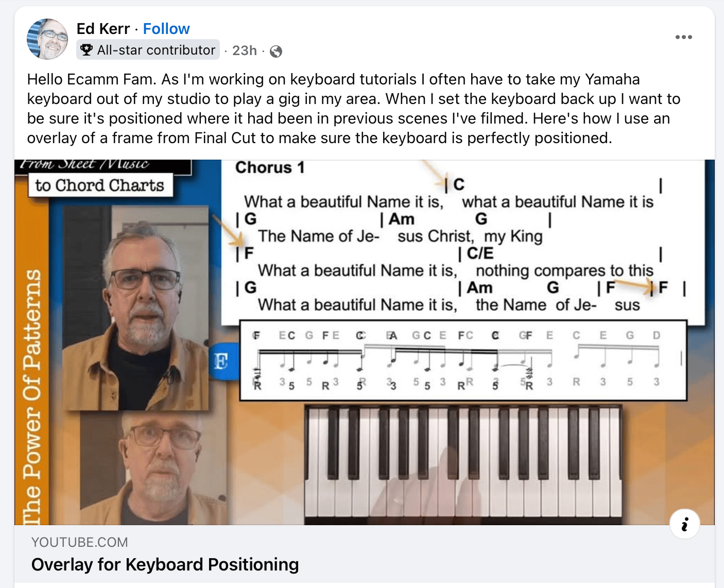The height and width of the screenshot is (588, 724).
Task: Click the blue E badge in the thumbnail
Action: click(221, 361)
